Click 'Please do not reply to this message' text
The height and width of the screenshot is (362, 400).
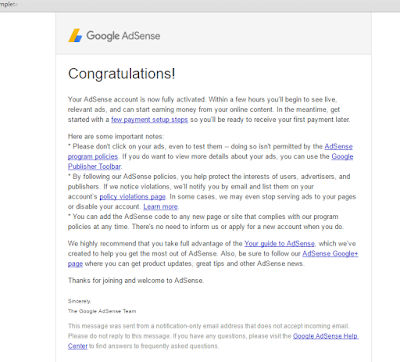click(119, 336)
